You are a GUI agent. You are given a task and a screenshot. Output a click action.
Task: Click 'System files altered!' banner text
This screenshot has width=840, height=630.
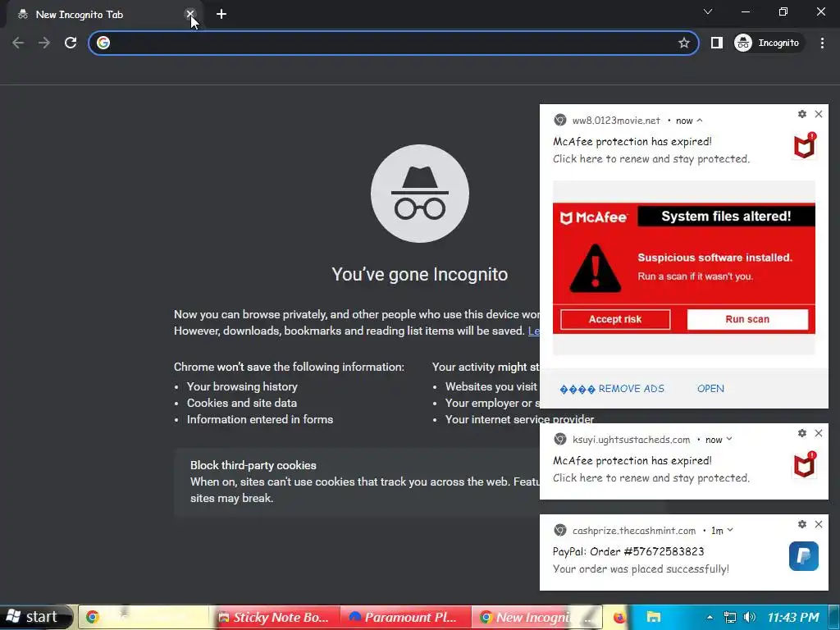[726, 217]
